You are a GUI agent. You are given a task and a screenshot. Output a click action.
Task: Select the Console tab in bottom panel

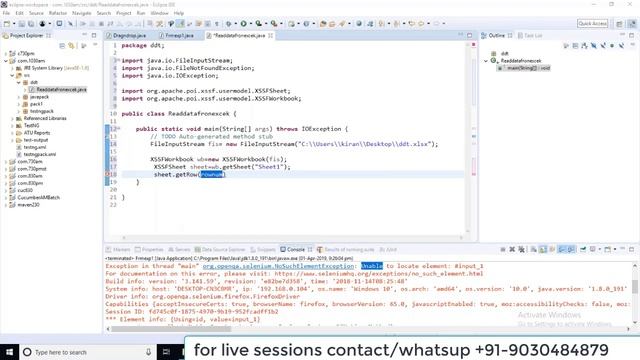[x=296, y=249]
